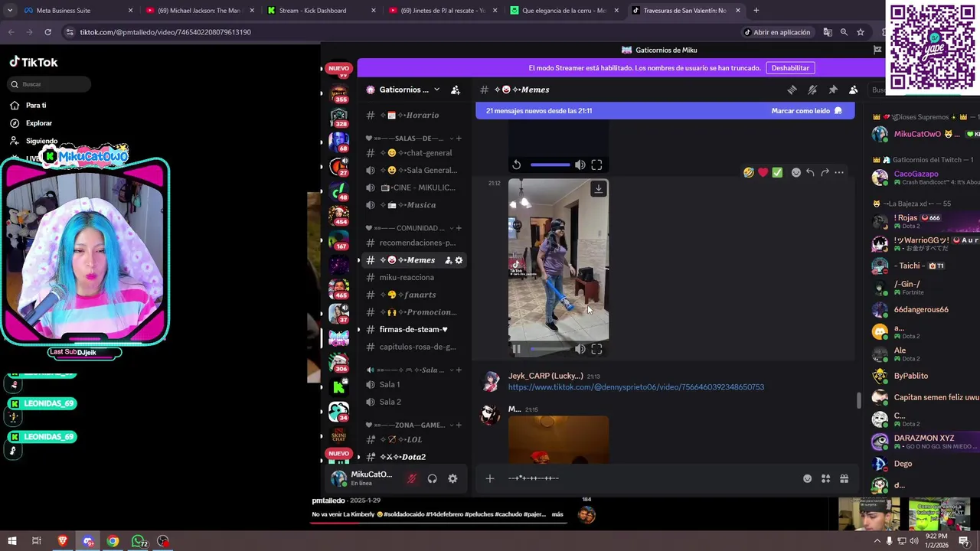Open Discord user settings gear

coord(452,478)
